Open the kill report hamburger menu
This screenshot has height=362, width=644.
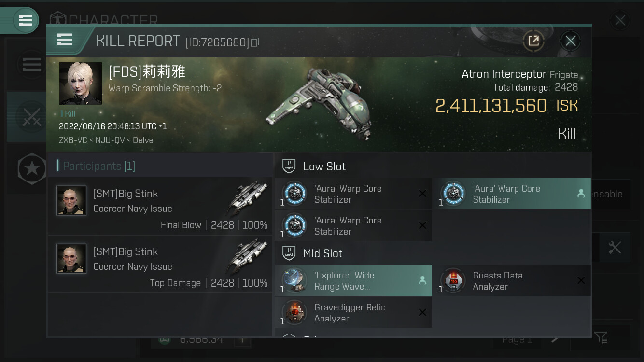click(65, 40)
